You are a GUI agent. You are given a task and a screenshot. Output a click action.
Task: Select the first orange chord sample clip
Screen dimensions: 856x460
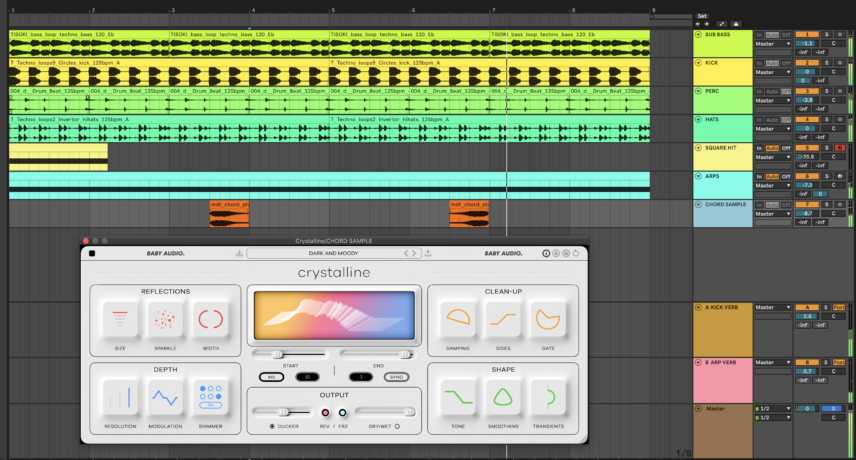(229, 213)
